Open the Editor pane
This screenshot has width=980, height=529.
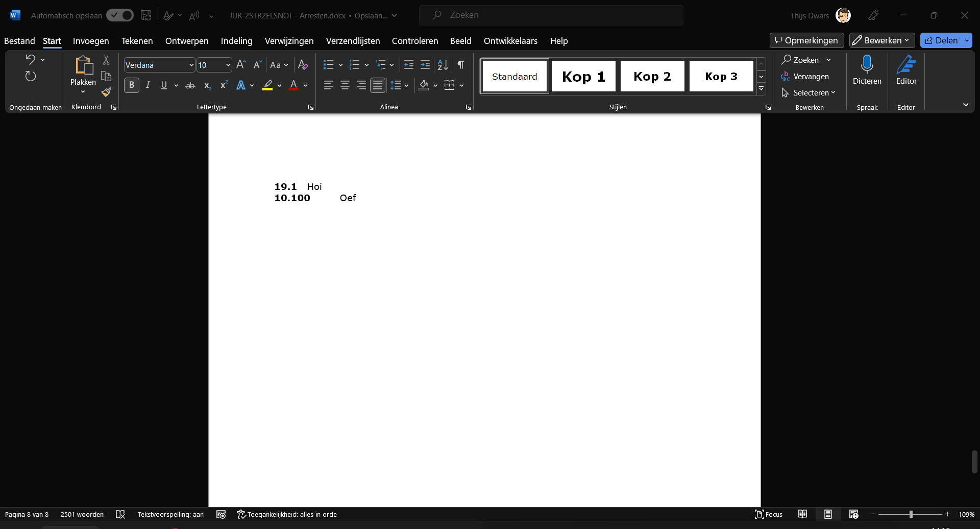click(x=906, y=70)
